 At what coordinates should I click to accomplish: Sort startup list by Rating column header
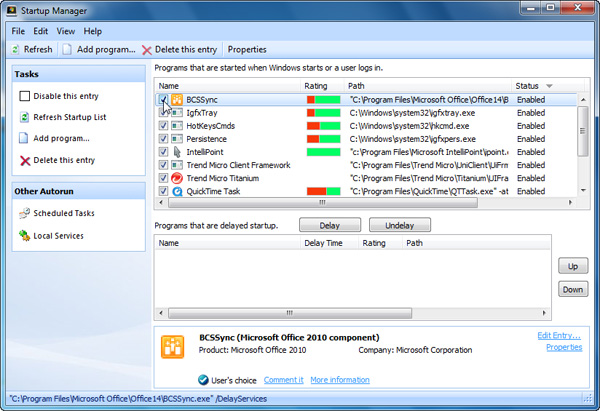pos(322,86)
